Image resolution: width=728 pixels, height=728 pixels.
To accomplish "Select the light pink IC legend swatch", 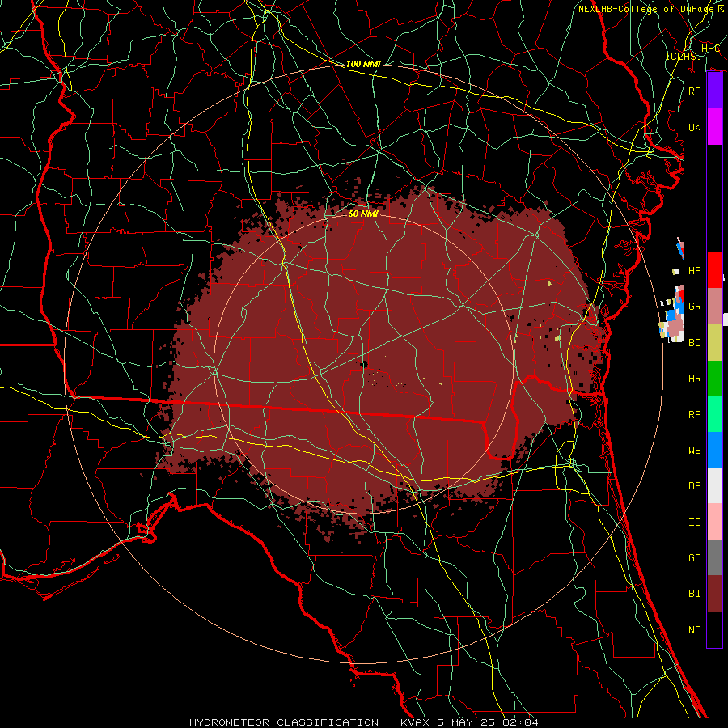I will (x=714, y=522).
